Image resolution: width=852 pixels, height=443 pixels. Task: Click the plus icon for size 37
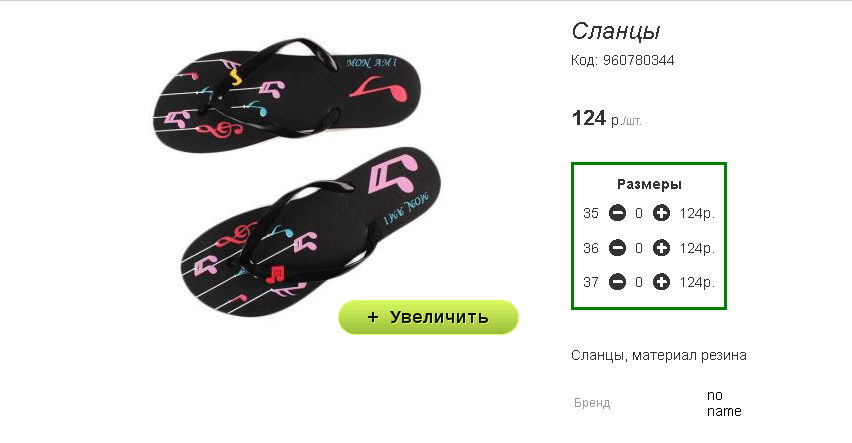tap(661, 282)
